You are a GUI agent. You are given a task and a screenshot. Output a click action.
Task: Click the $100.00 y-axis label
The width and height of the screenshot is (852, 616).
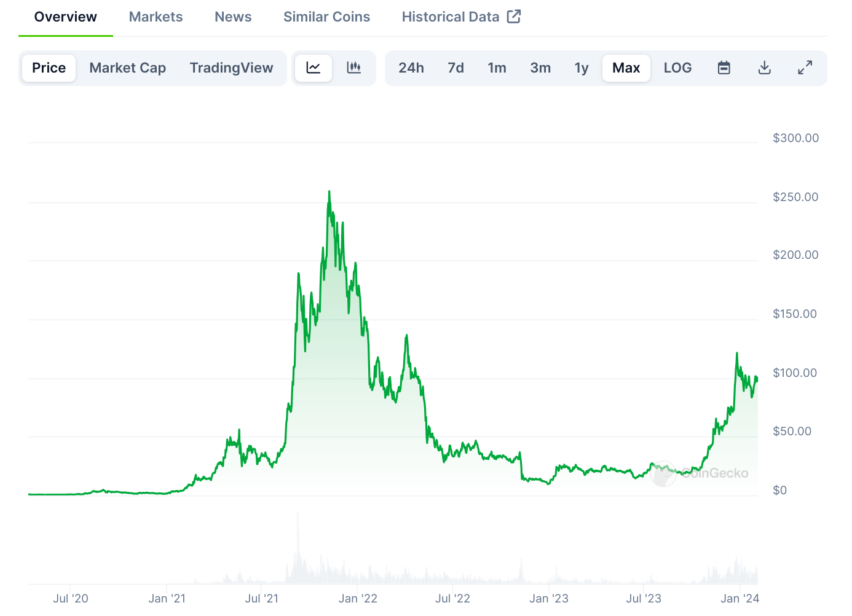tap(795, 373)
